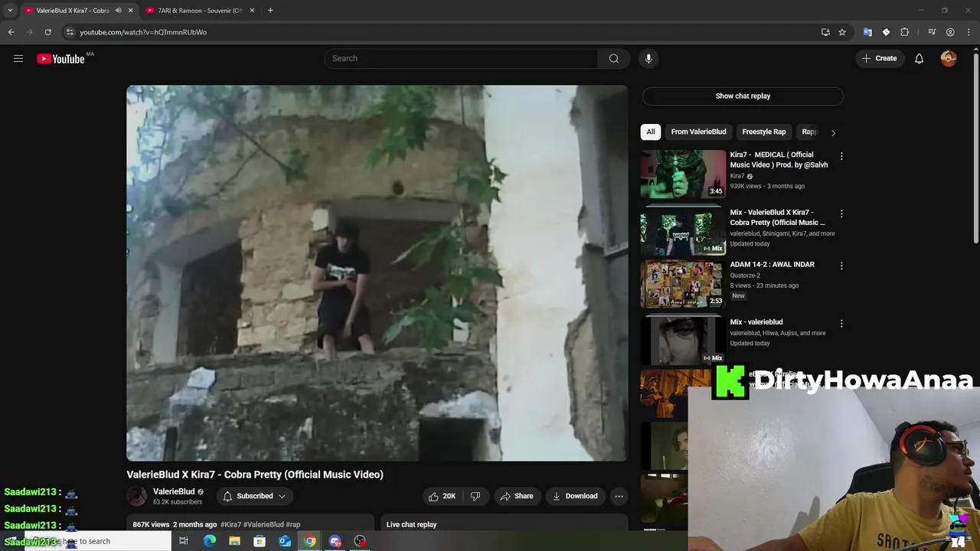Show more filter chips with the right arrow

click(833, 132)
